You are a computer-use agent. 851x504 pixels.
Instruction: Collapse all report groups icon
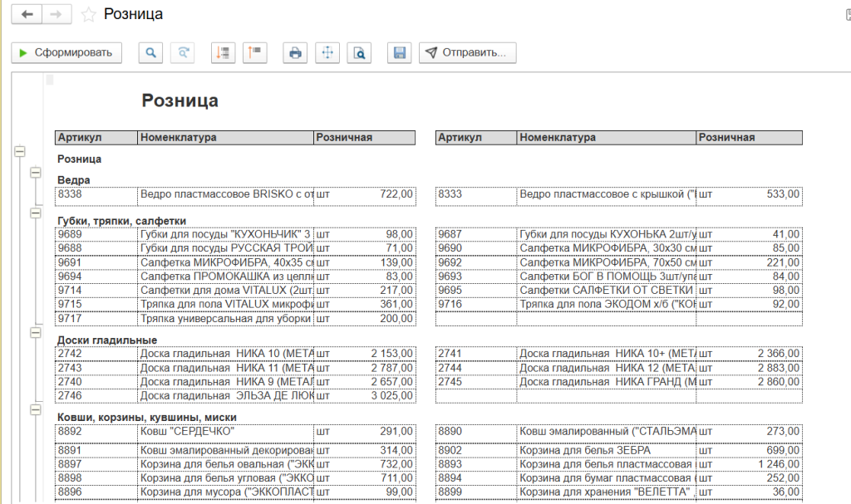253,53
